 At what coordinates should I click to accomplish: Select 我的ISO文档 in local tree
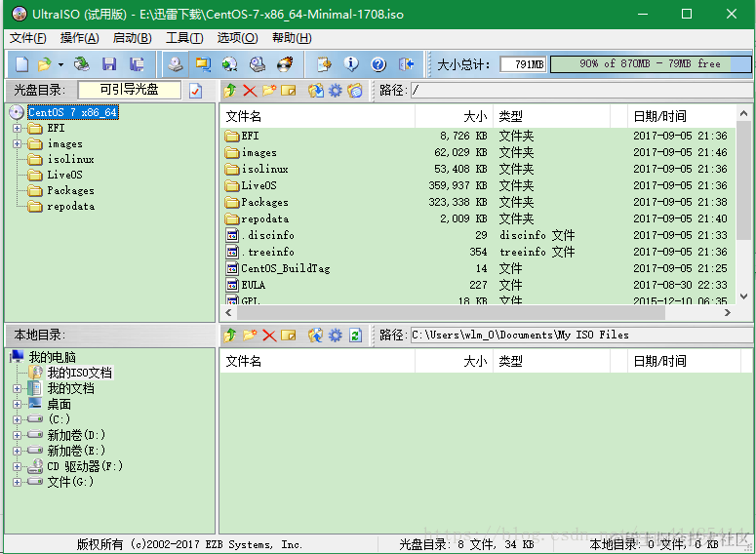coord(80,373)
